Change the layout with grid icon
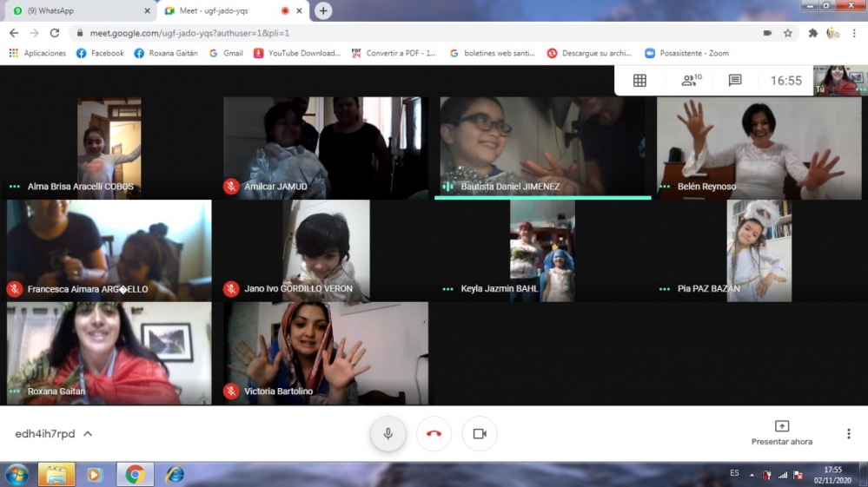 point(639,81)
